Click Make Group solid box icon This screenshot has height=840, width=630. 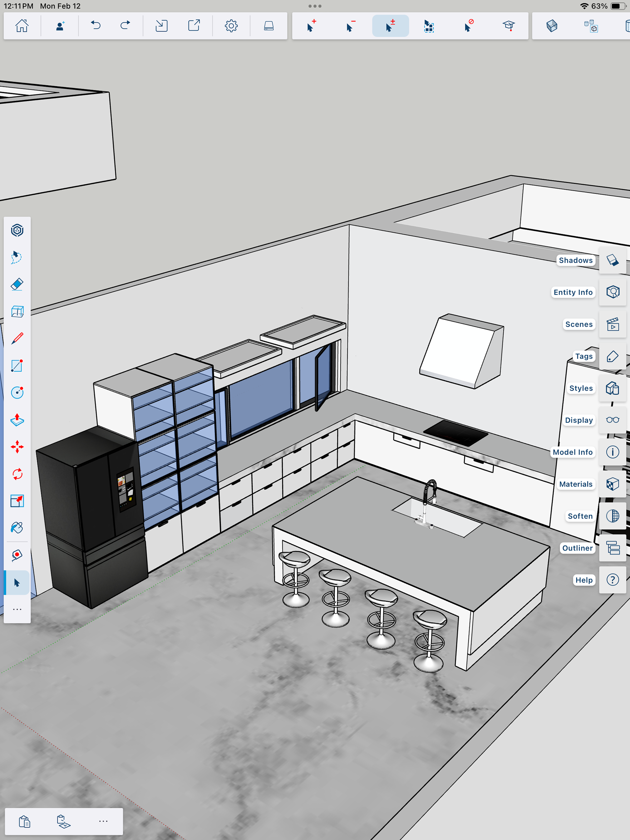tap(552, 26)
